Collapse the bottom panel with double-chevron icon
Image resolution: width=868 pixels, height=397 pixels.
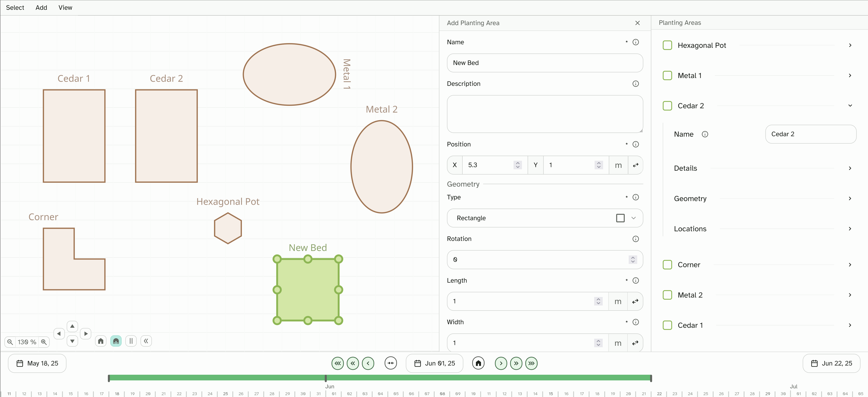pos(146,341)
